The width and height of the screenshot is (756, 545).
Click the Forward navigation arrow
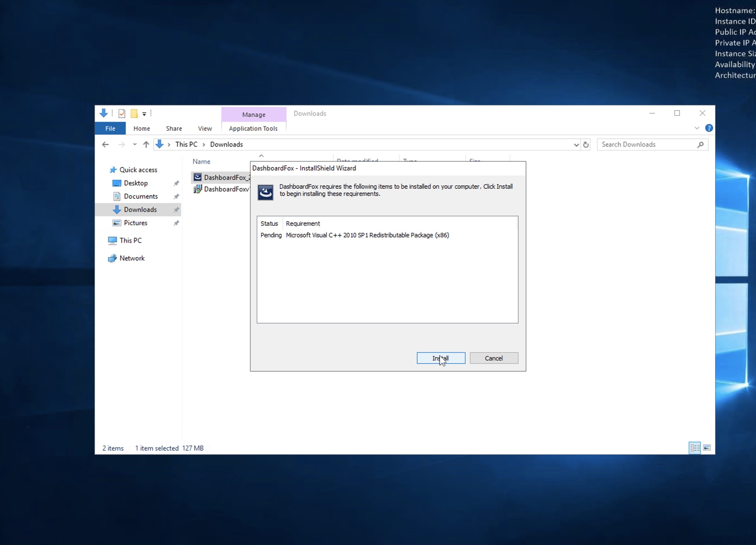pyautogui.click(x=122, y=144)
